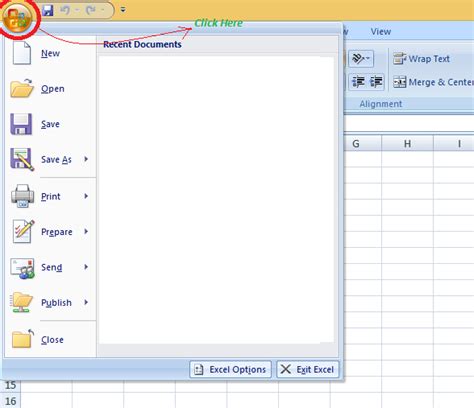Image resolution: width=474 pixels, height=408 pixels.
Task: Click the Merge & Center icon
Action: [399, 82]
